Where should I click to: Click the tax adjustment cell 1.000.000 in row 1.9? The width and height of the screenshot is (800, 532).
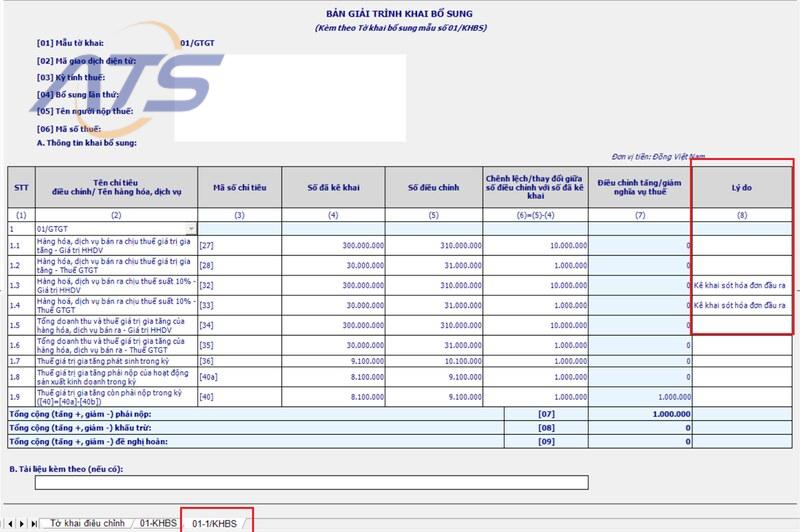point(640,397)
